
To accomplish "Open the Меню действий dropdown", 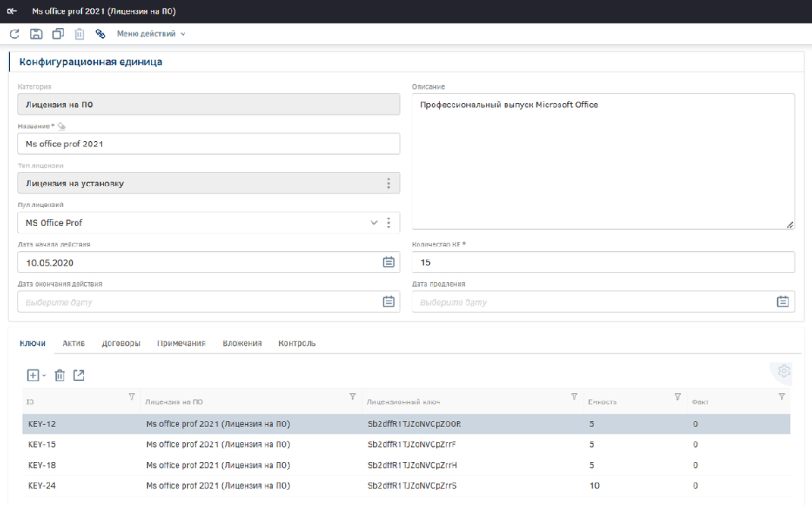I will 150,33.
